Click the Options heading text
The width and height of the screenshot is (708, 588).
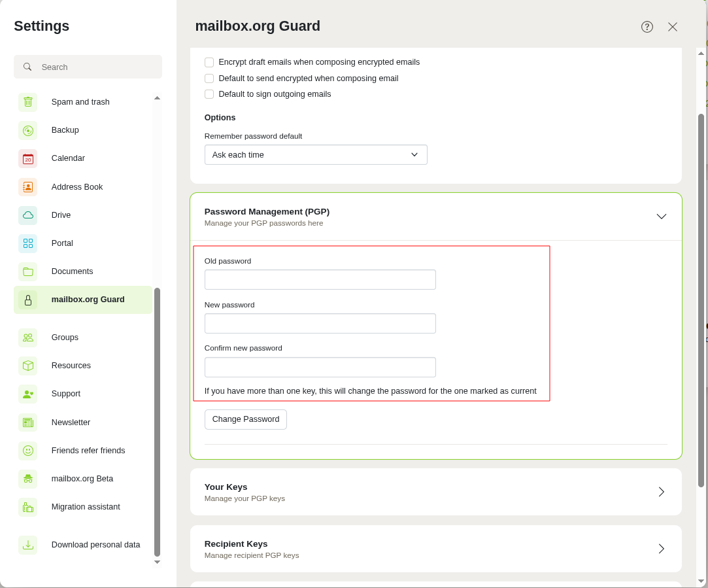(x=220, y=118)
